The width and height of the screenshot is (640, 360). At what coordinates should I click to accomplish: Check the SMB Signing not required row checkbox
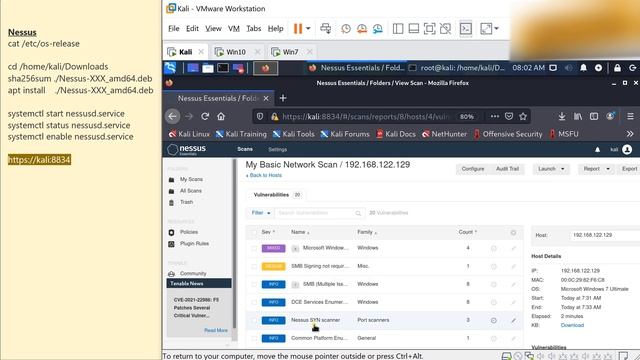pos(254,266)
